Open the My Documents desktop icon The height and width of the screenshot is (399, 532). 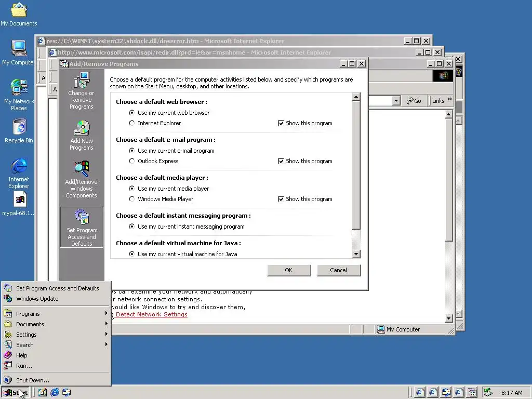point(19,14)
